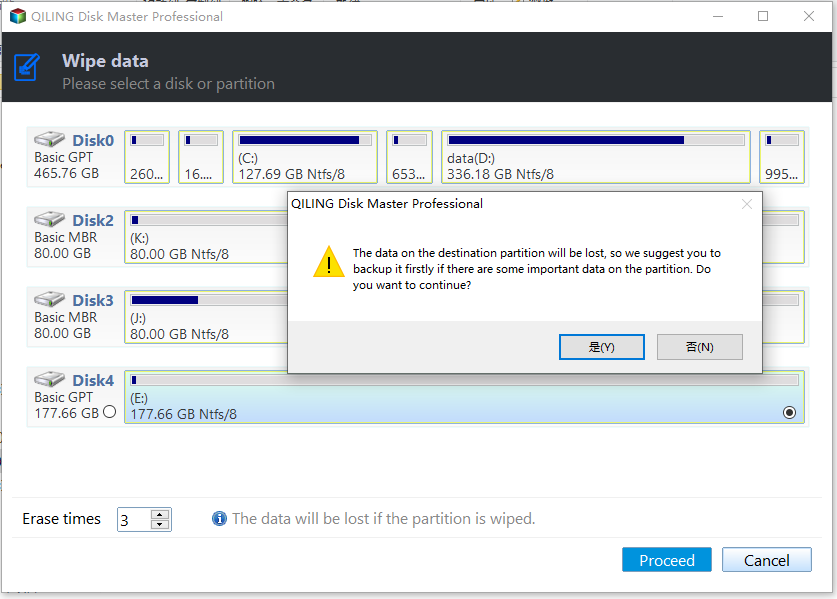837x599 pixels.
Task: Select the 260... partition on Disk0
Action: point(147,157)
